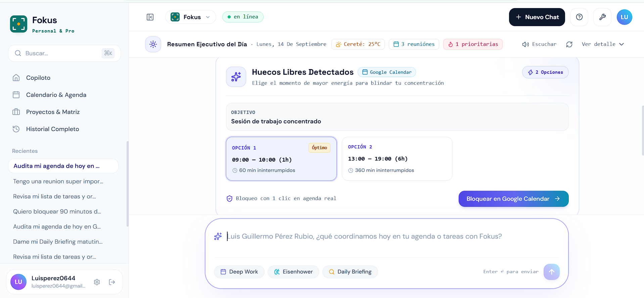Open Proyectos & Matriz

64,112
